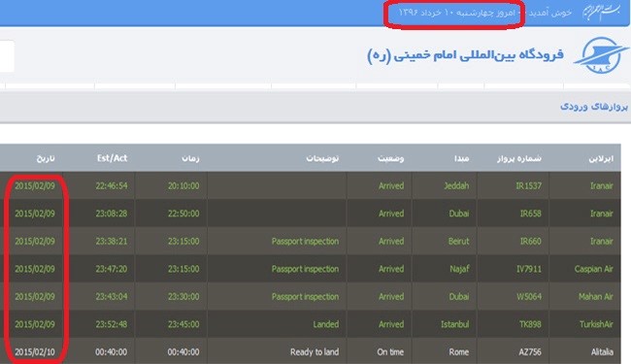The image size is (631, 364).
Task: Click the Ready to land remark
Action: click(315, 352)
